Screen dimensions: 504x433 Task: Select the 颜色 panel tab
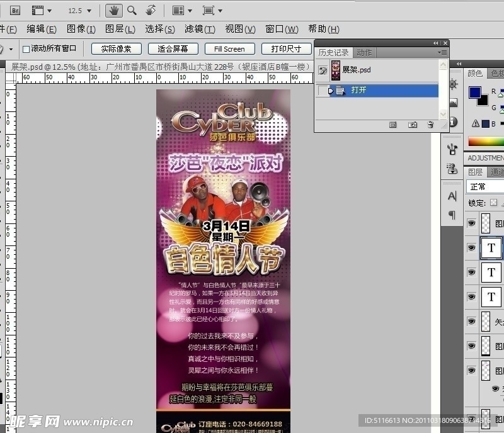tap(475, 74)
